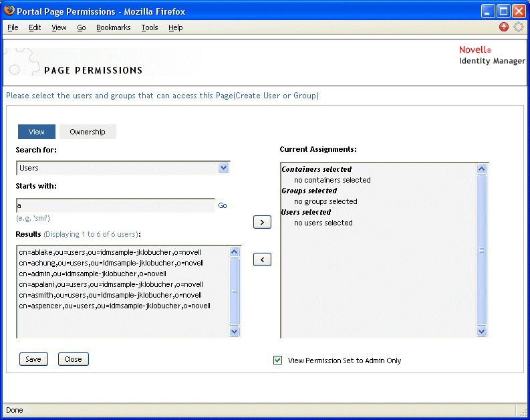The height and width of the screenshot is (420, 530).
Task: Click the 'Done' status bar text
Action: (15, 410)
